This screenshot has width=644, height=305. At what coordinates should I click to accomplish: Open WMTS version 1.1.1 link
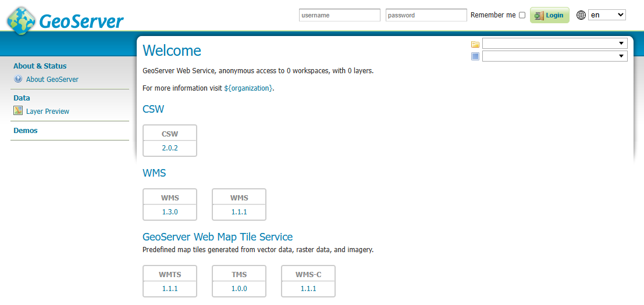point(170,289)
